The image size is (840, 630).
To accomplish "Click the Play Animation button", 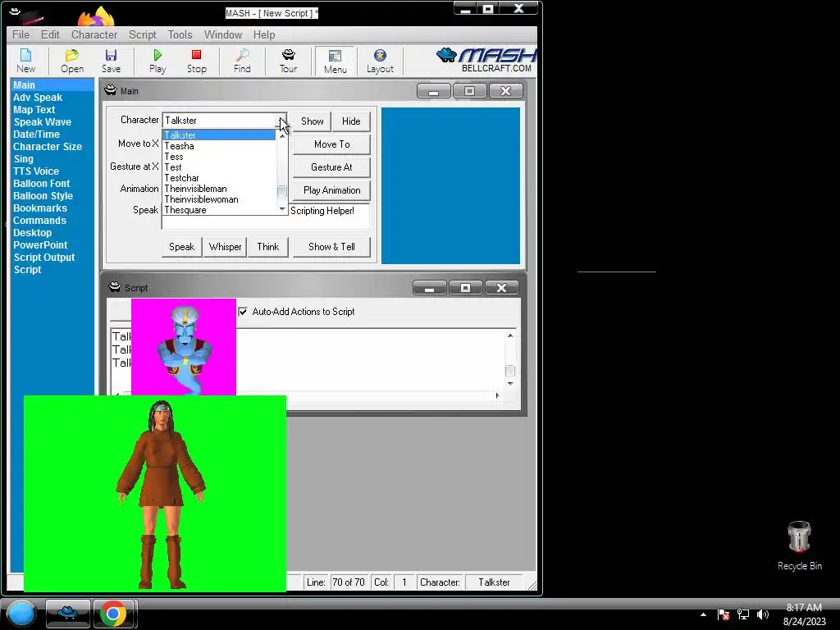I will pos(331,190).
